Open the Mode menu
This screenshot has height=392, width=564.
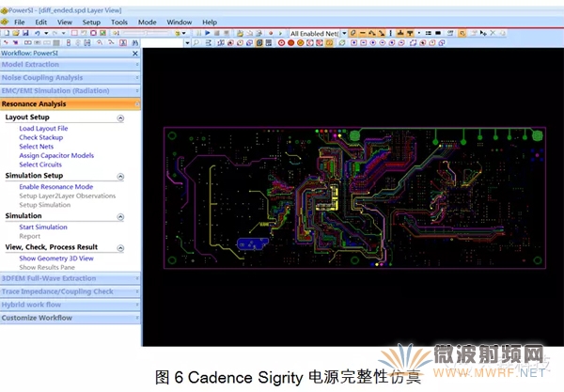[148, 22]
